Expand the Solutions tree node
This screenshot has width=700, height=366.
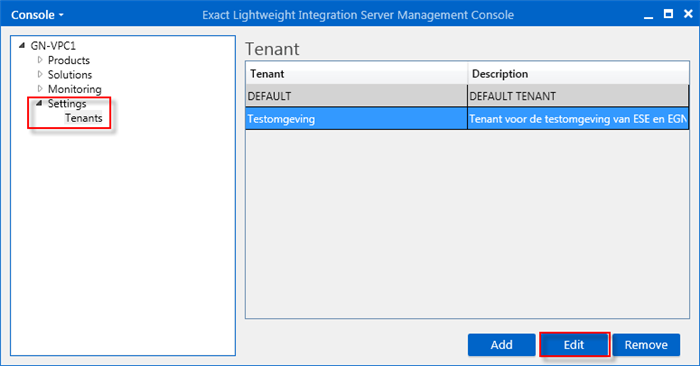(x=40, y=74)
